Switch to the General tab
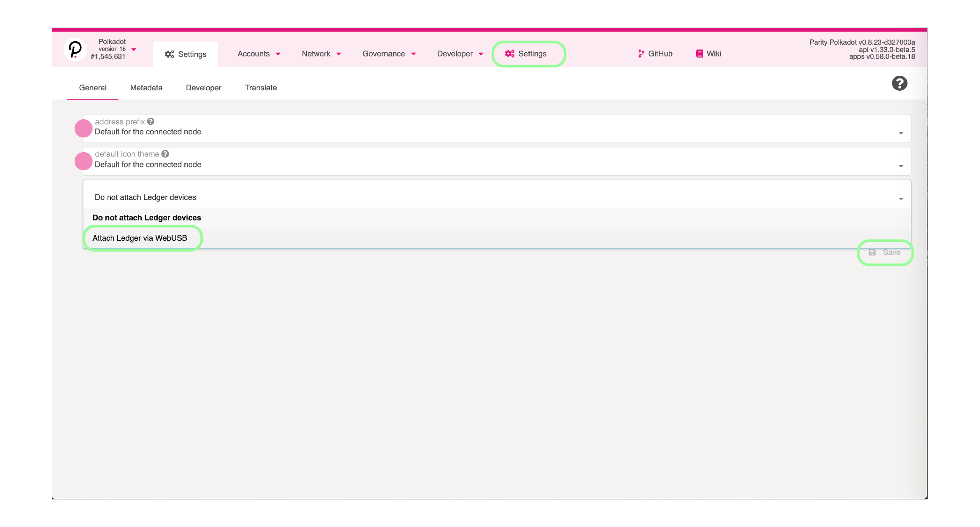Viewport: 980px width, 527px height. pos(93,88)
